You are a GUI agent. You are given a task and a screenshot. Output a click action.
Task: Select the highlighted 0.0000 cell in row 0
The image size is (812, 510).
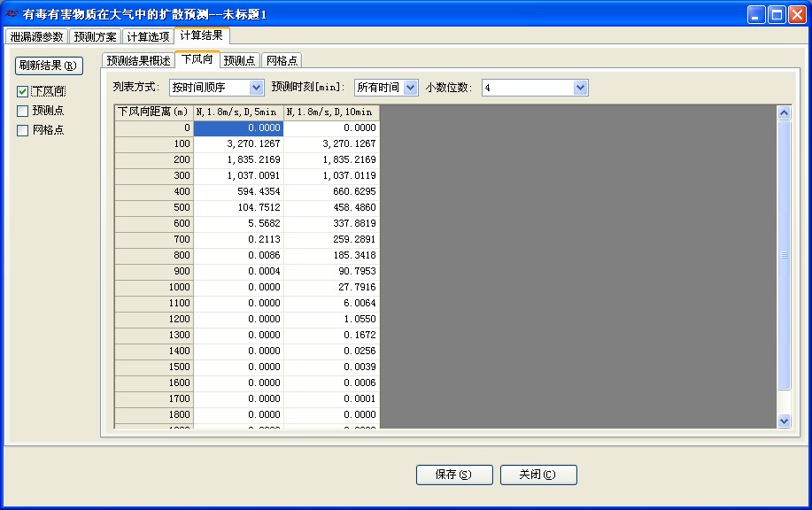pyautogui.click(x=238, y=127)
